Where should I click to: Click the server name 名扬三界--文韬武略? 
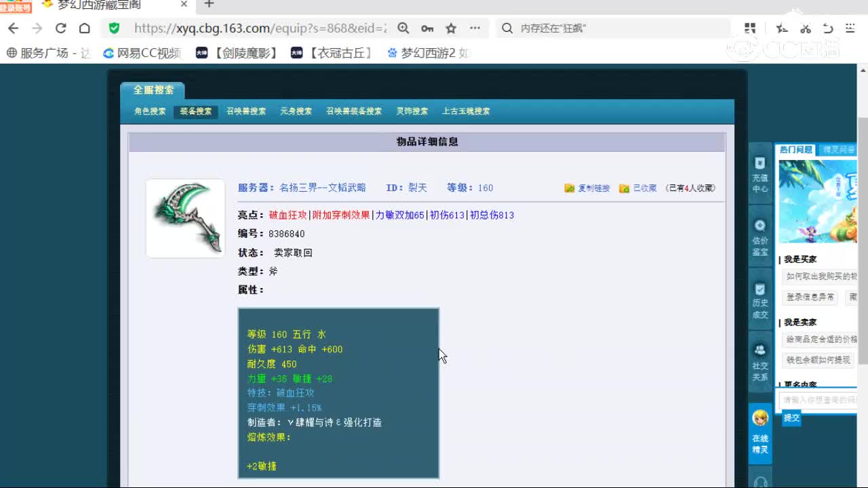(x=322, y=188)
